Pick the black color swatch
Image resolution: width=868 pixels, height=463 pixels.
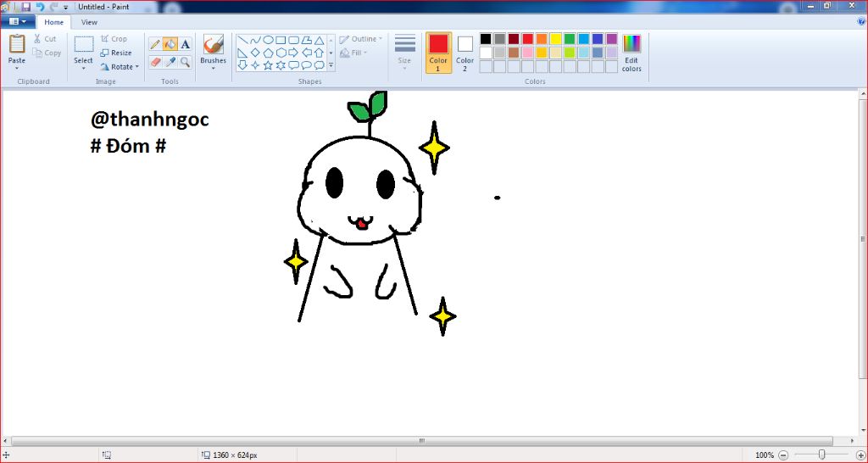point(486,39)
